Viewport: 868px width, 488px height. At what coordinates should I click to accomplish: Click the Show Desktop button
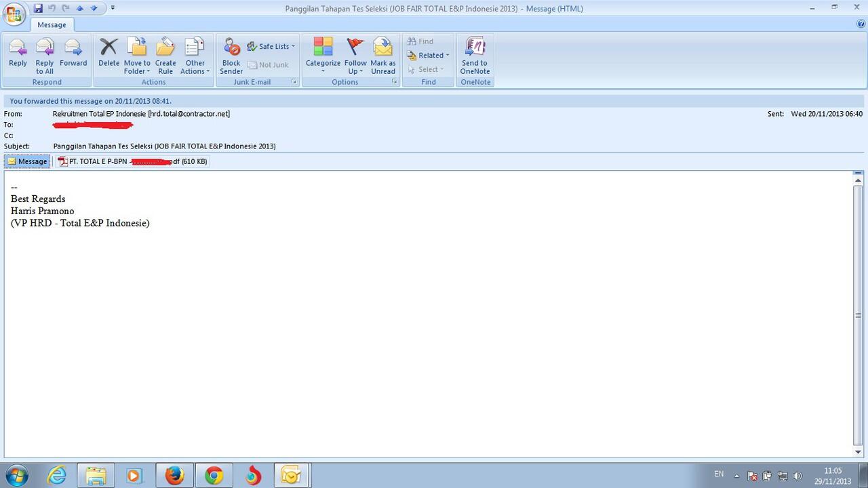point(863,476)
